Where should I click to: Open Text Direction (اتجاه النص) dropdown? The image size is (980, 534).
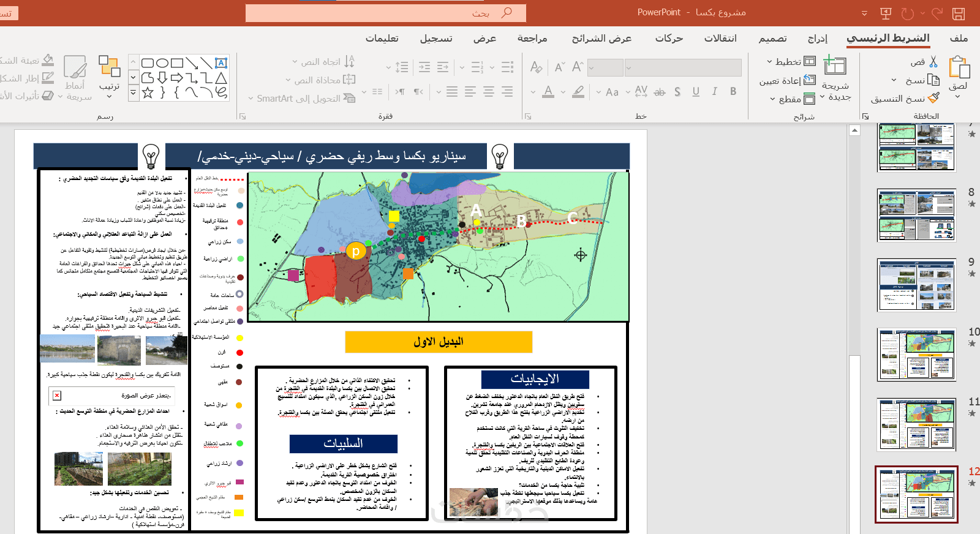(323, 62)
